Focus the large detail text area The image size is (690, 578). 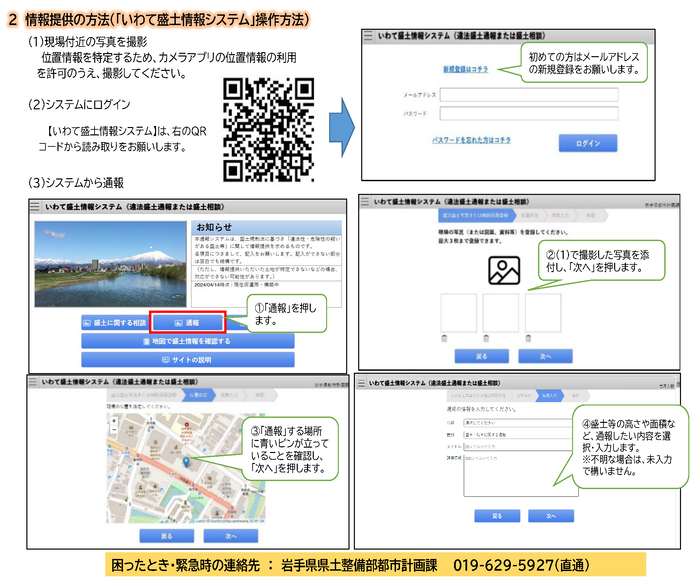click(521, 475)
